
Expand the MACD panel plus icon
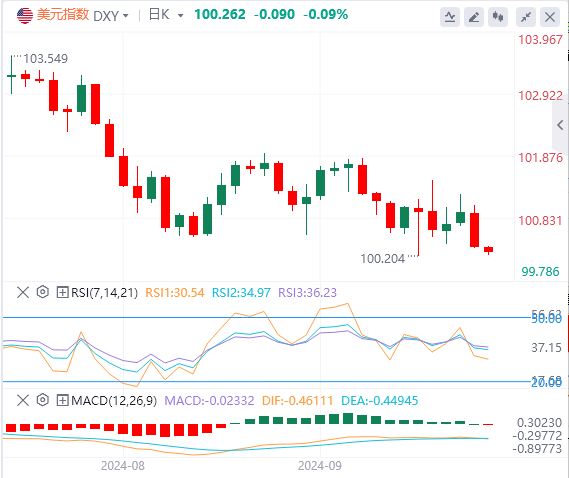62,400
